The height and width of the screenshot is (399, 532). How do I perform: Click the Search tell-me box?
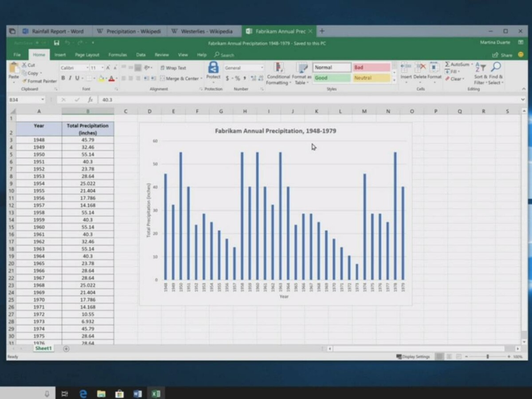coord(224,55)
